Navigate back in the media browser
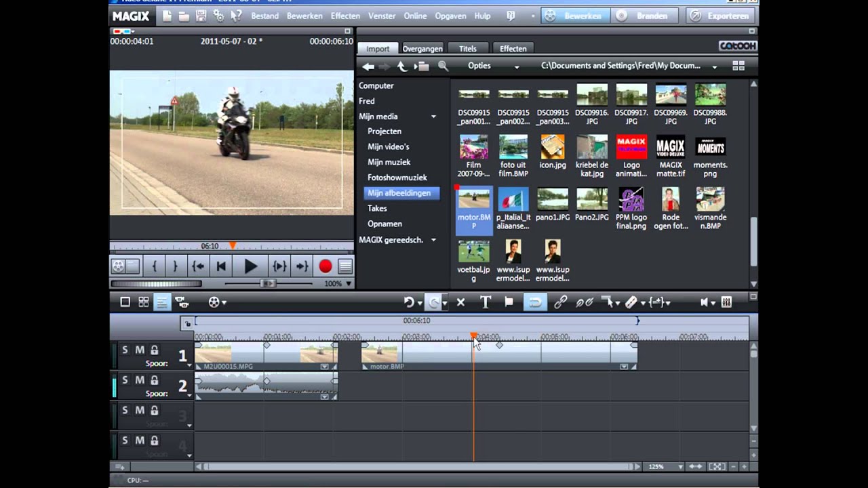The width and height of the screenshot is (868, 488). 368,66
